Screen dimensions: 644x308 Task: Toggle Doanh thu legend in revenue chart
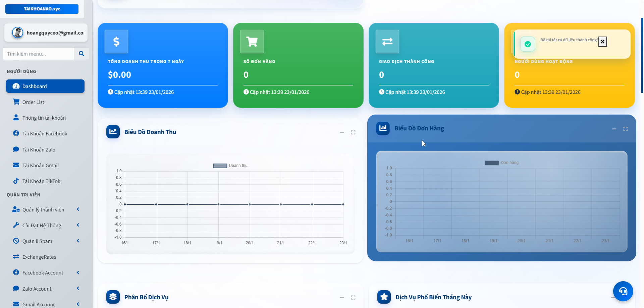(x=230, y=166)
